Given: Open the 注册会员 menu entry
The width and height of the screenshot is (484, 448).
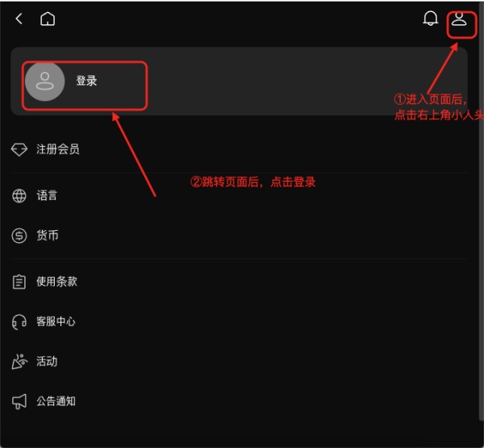Looking at the screenshot, I should pos(240,149).
